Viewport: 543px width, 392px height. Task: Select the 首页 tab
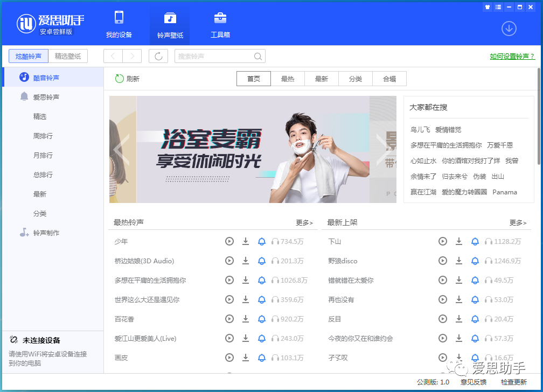[254, 79]
